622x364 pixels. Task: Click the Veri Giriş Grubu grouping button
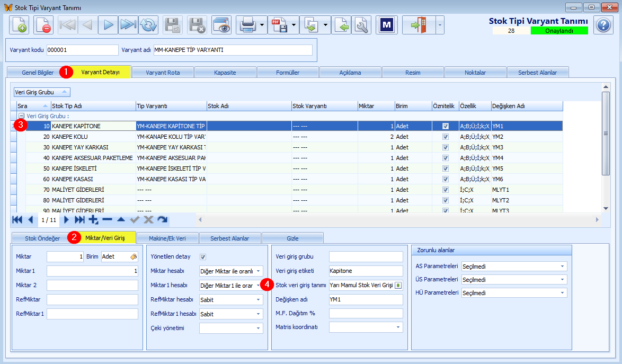(42, 92)
